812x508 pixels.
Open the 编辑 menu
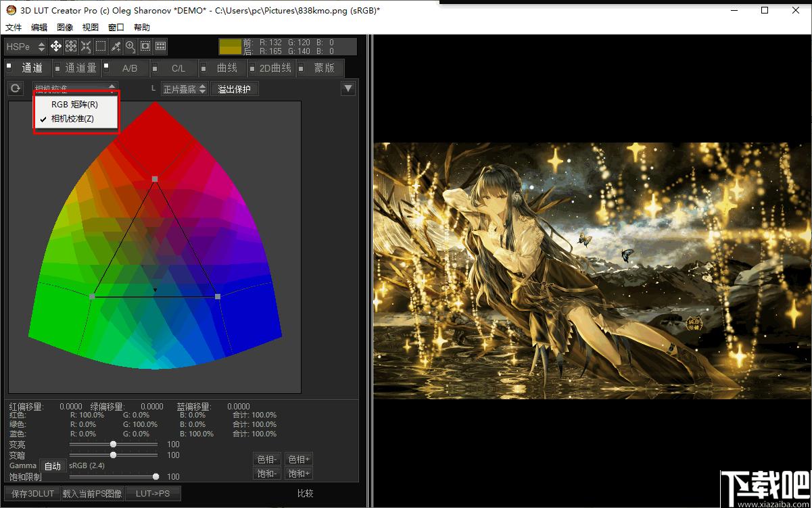pyautogui.click(x=39, y=28)
